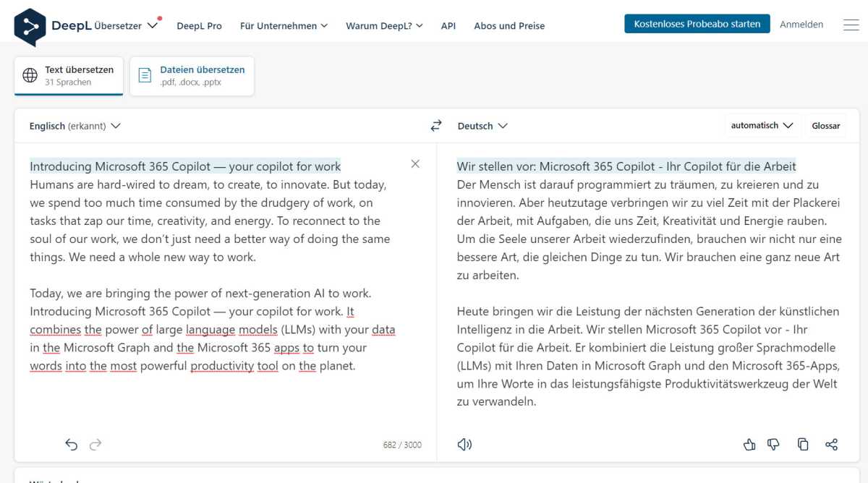Open the API page
Image resolution: width=868 pixels, height=483 pixels.
click(448, 25)
